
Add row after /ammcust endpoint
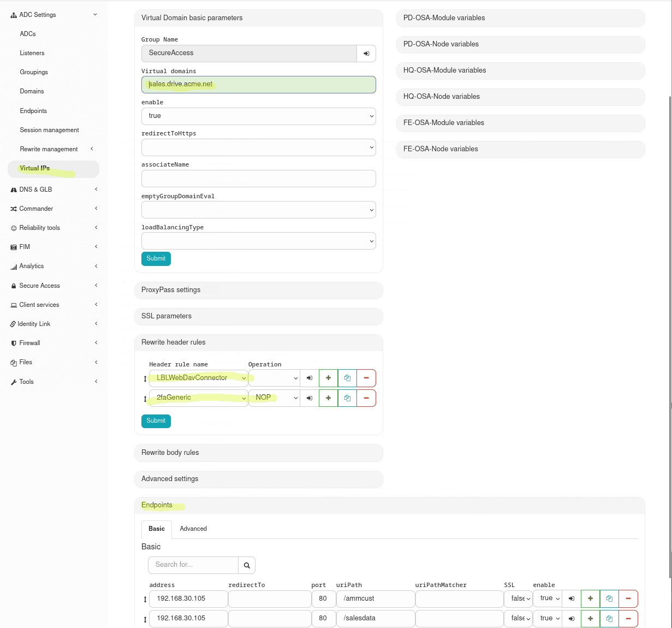pyautogui.click(x=590, y=599)
